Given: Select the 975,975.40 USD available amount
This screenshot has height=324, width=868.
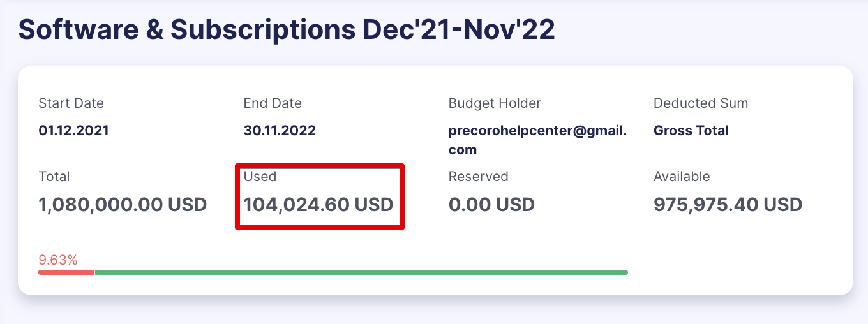Looking at the screenshot, I should coord(728,205).
